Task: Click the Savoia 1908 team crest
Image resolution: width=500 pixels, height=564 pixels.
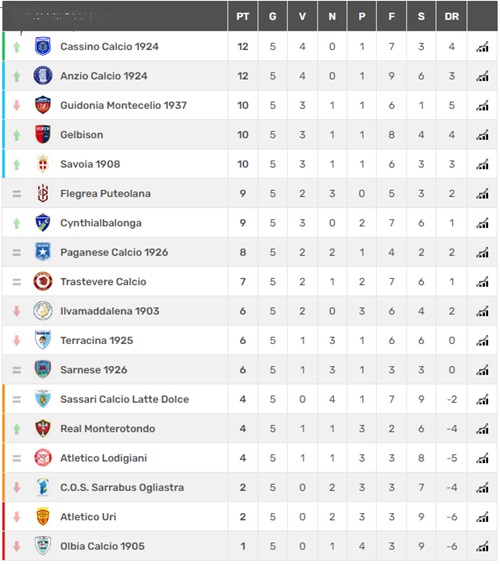Action: (43, 164)
